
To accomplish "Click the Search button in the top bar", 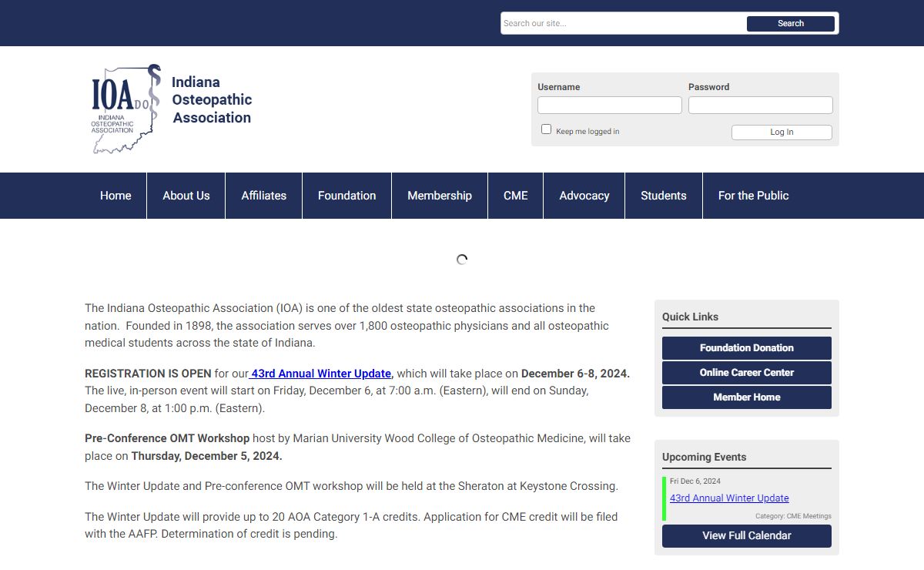I will click(791, 23).
